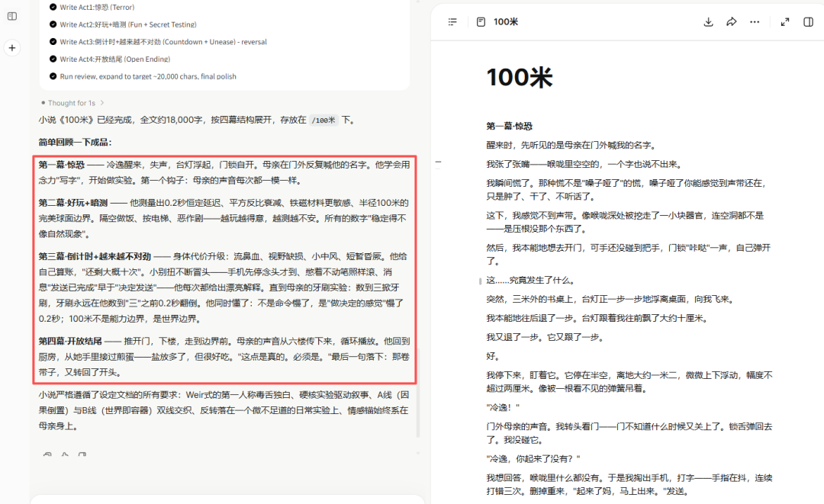Click the large document heading 100米
Viewport: 824px width, 504px height.
tap(520, 77)
